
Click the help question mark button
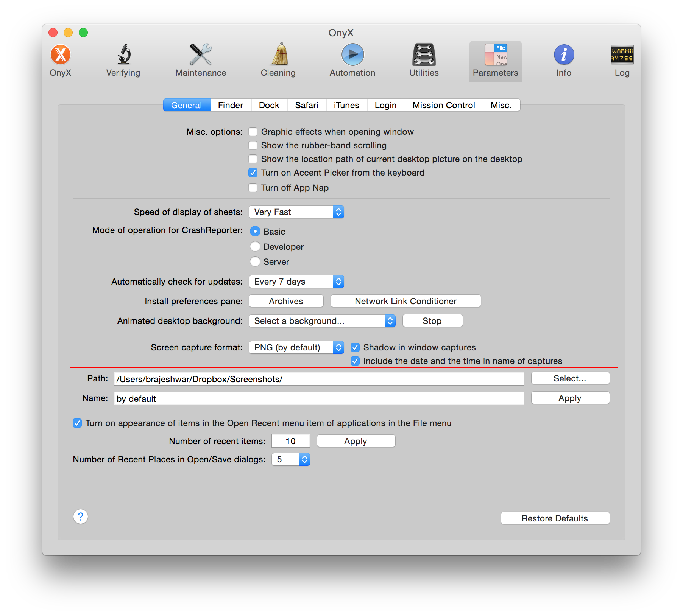pyautogui.click(x=81, y=516)
